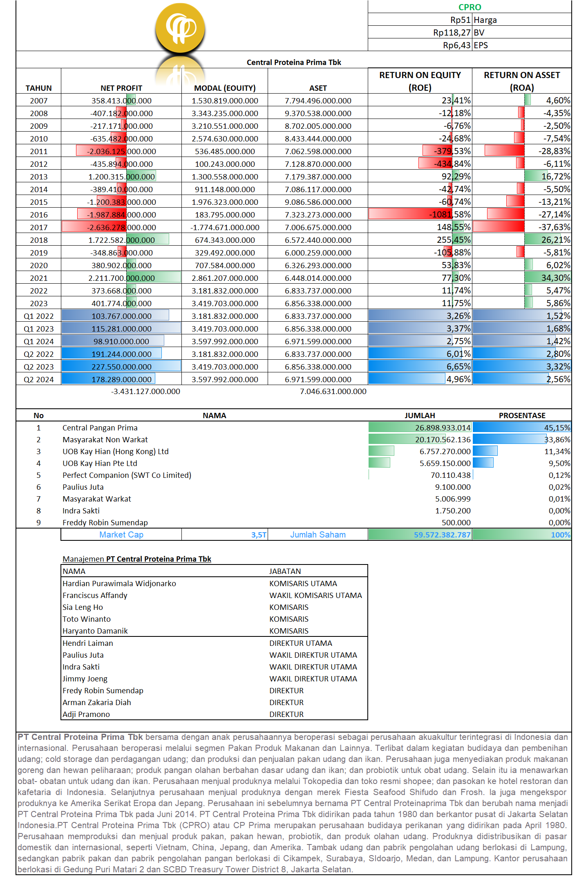588x887 pixels.
Task: Select "Sia Leng Ho" in management table
Action: coord(83,607)
